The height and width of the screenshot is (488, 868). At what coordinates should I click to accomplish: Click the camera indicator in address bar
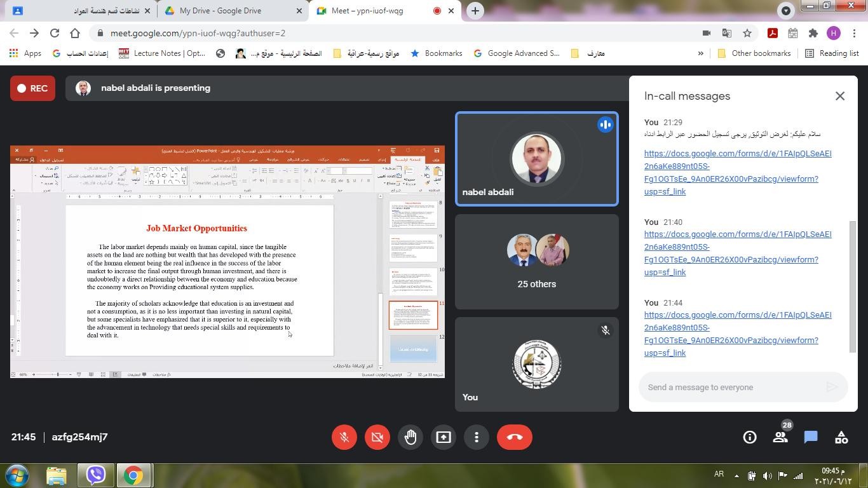coord(707,33)
